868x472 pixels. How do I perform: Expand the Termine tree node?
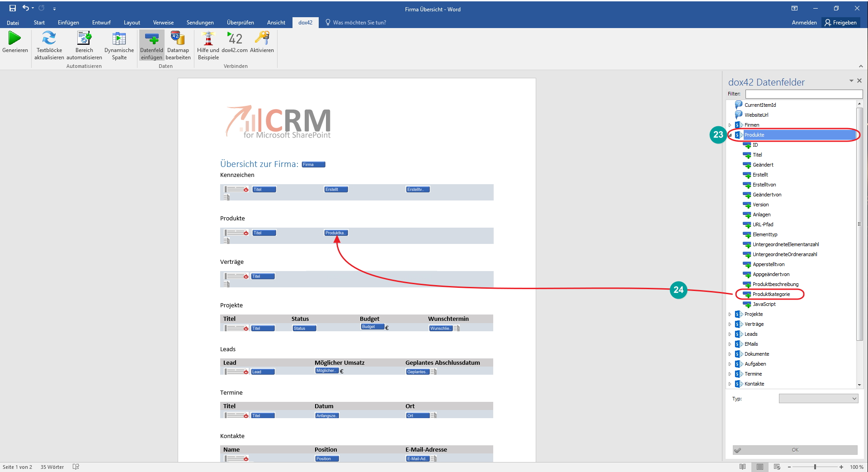point(730,374)
